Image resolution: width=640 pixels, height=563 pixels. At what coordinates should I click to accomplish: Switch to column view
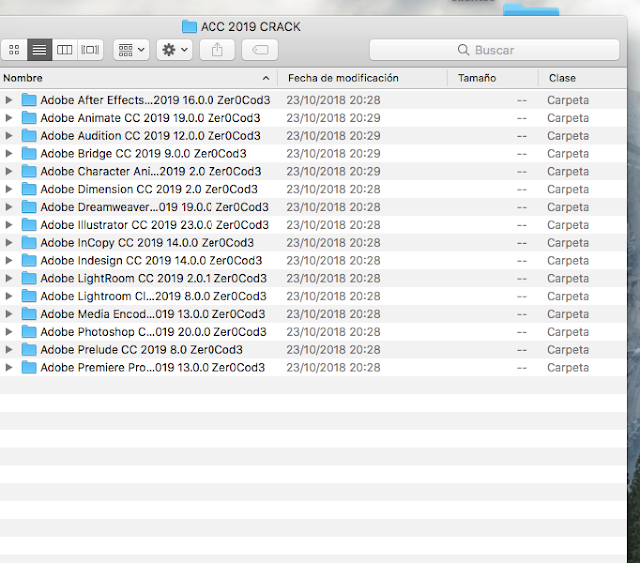click(x=64, y=50)
